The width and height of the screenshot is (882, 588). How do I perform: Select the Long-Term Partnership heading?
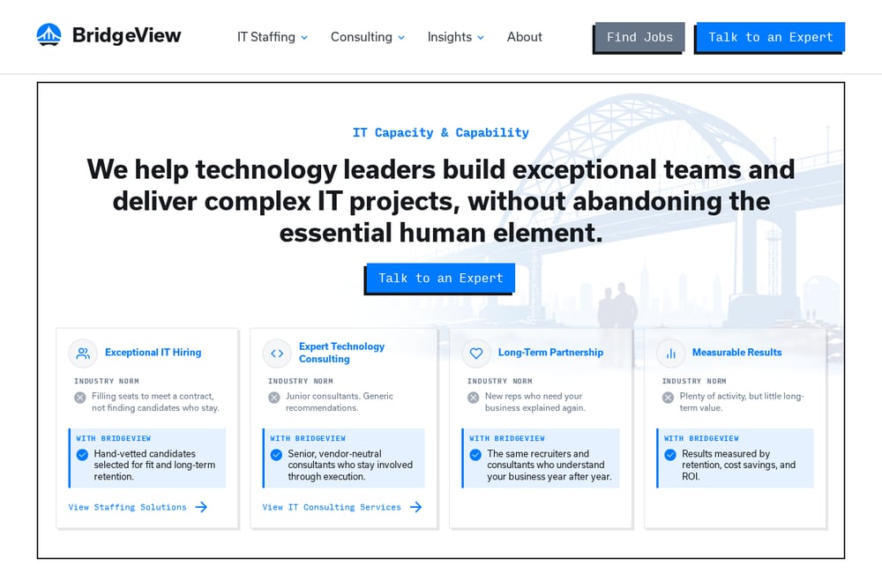[x=550, y=353]
